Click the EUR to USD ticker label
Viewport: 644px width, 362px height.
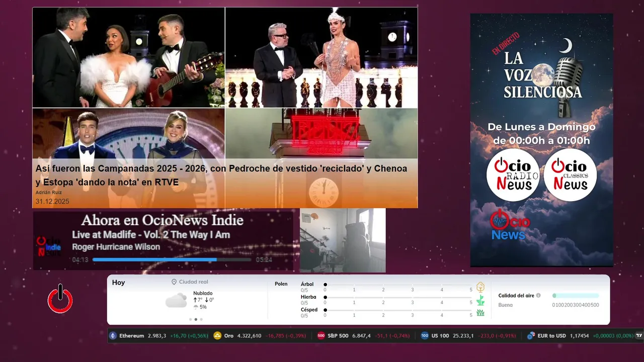click(x=551, y=336)
